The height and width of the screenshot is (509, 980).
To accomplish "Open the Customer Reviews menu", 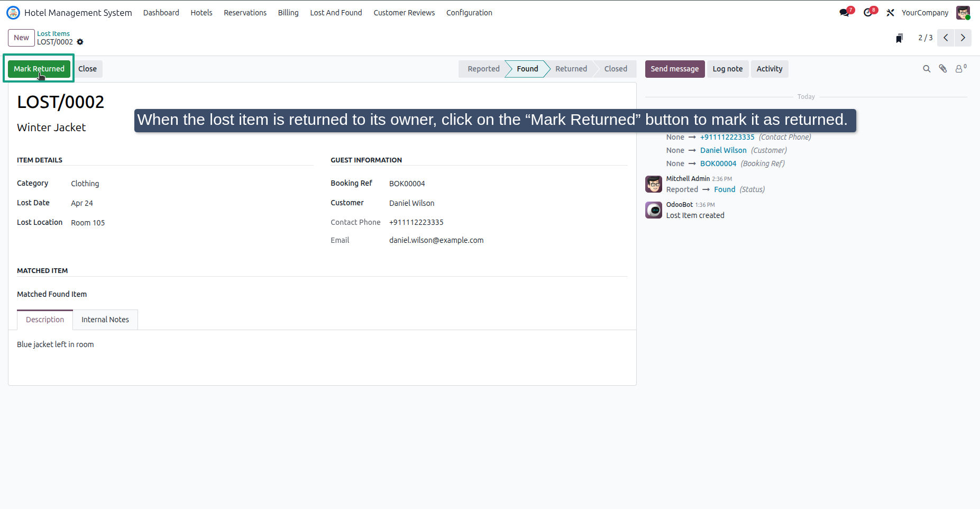I will tap(404, 13).
